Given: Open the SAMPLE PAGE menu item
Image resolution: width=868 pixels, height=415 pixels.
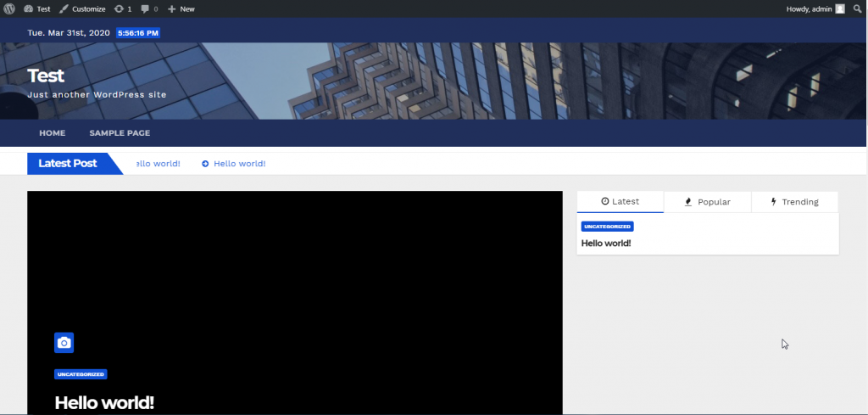Looking at the screenshot, I should (x=120, y=133).
